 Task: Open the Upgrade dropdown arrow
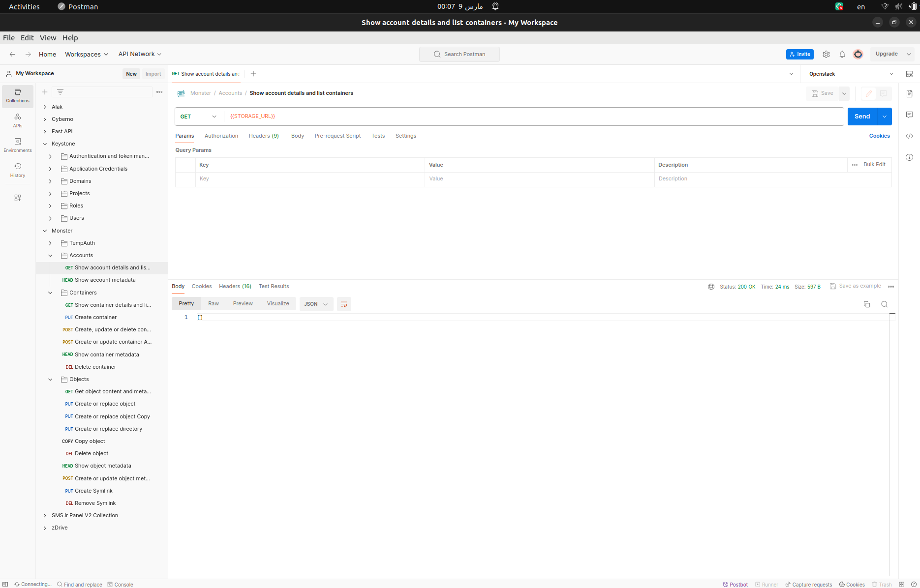click(909, 54)
